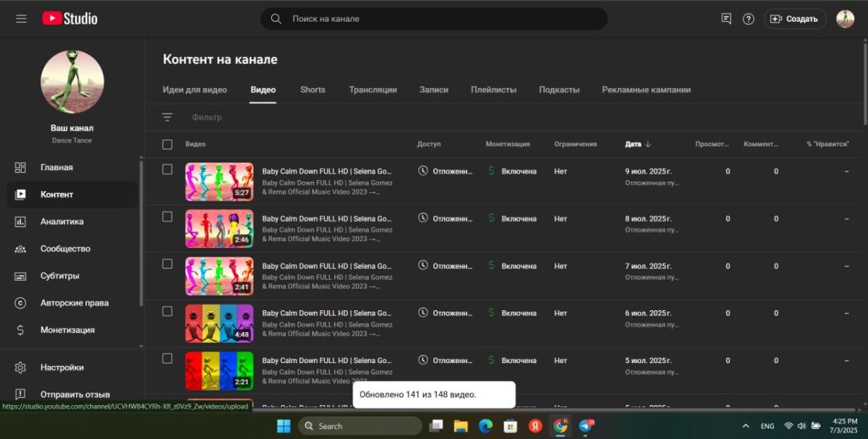Open Монетизация in the sidebar

(72, 330)
